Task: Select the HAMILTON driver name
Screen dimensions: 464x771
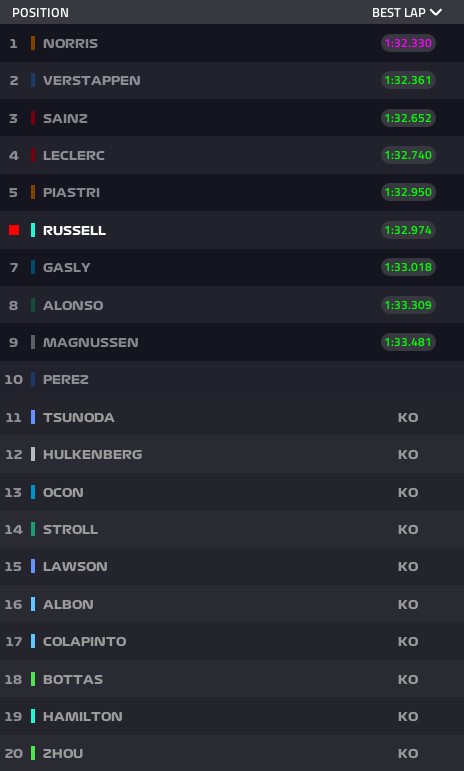Action: coord(83,716)
